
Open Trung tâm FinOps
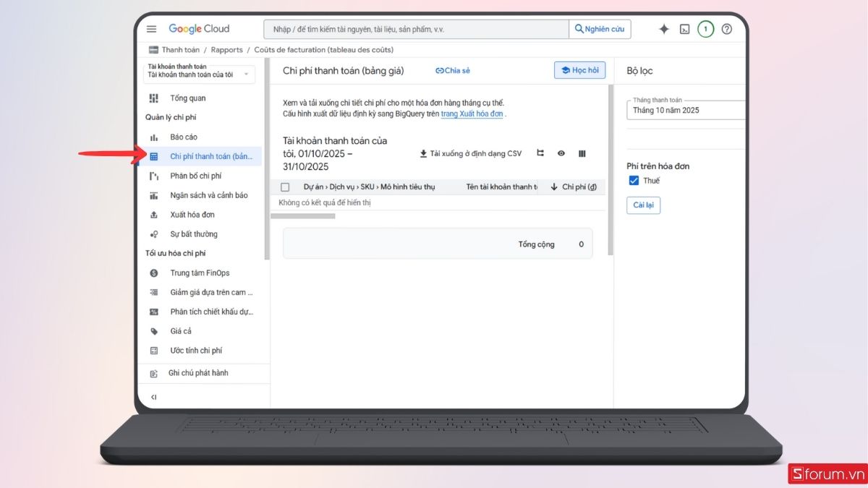200,273
